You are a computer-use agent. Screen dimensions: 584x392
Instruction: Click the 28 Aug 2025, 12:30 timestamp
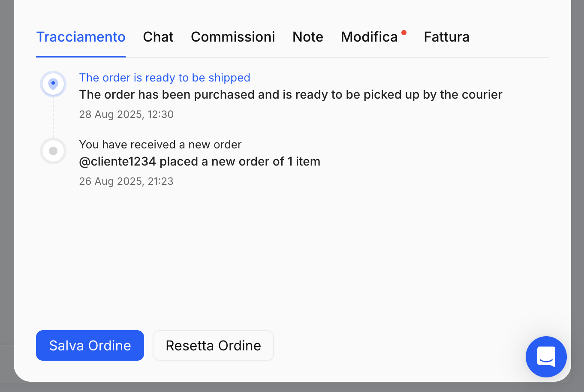pyautogui.click(x=126, y=115)
